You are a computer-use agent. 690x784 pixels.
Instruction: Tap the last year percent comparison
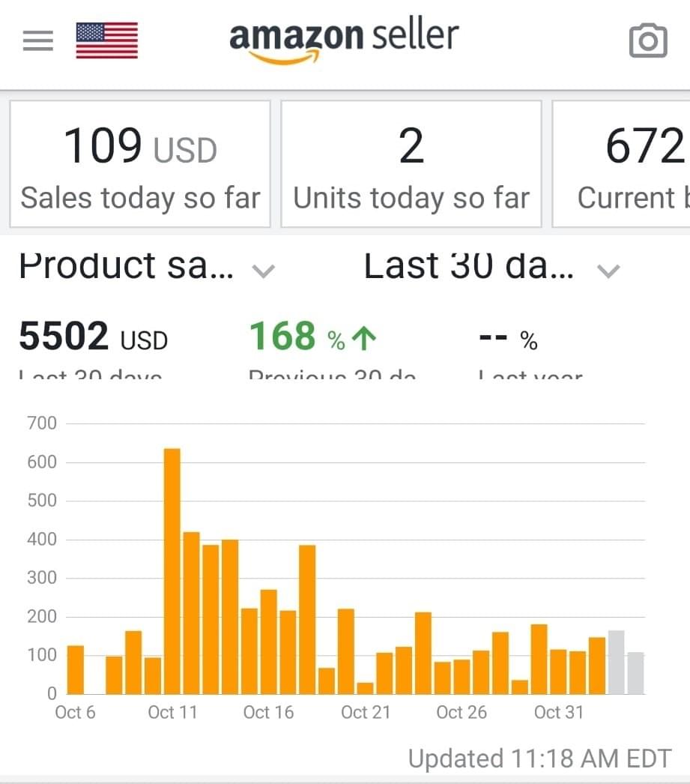(x=508, y=341)
